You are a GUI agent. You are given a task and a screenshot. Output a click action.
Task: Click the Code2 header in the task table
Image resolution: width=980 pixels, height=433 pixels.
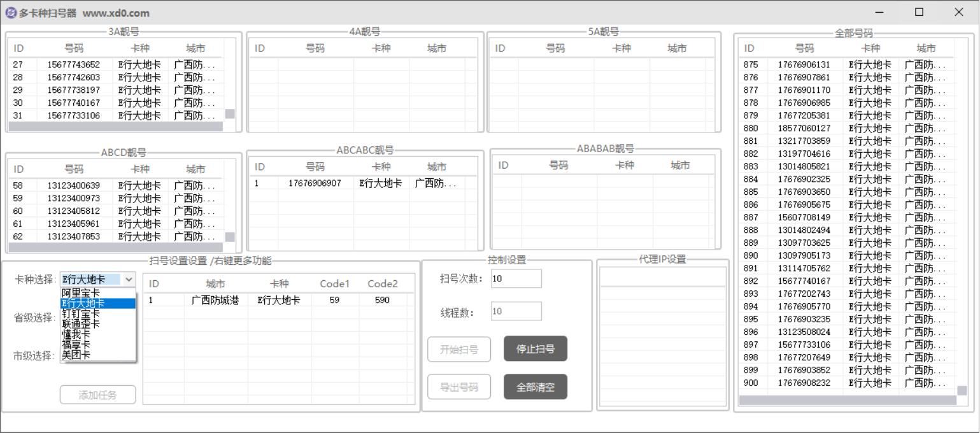(x=382, y=284)
